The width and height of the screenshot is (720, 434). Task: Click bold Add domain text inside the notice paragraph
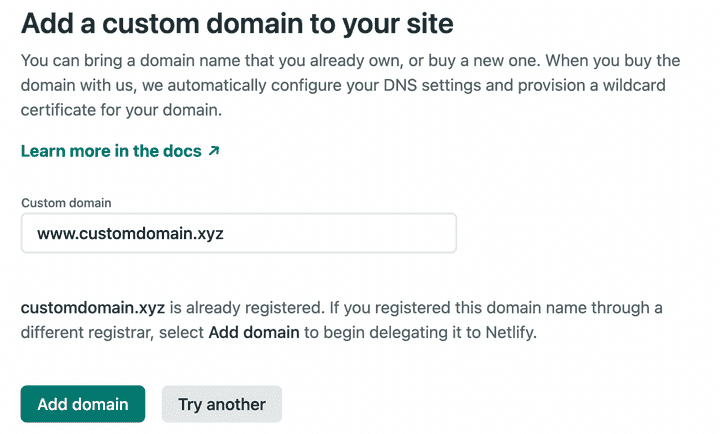point(254,331)
